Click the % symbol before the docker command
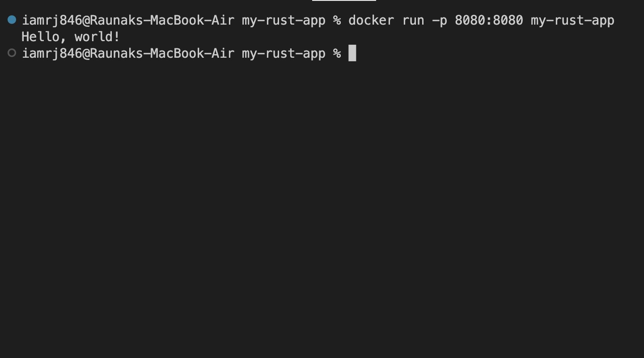Screen dimensions: 644x358 click(x=337, y=21)
